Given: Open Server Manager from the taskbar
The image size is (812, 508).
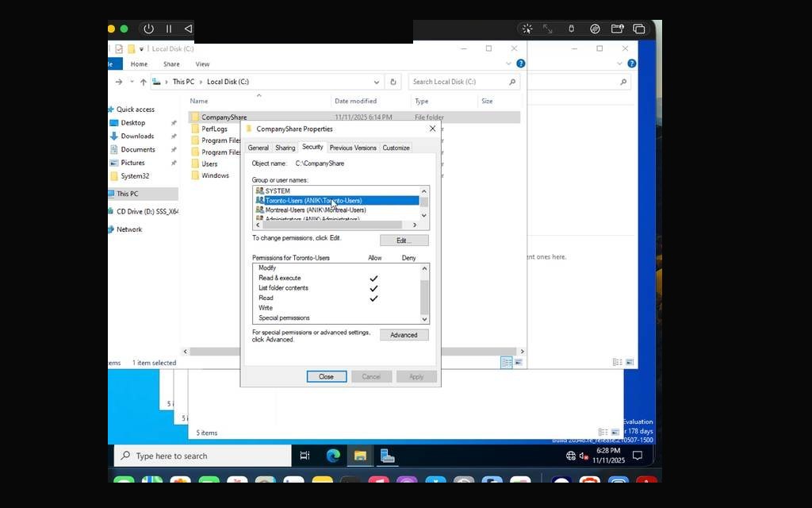Looking at the screenshot, I should [x=387, y=456].
